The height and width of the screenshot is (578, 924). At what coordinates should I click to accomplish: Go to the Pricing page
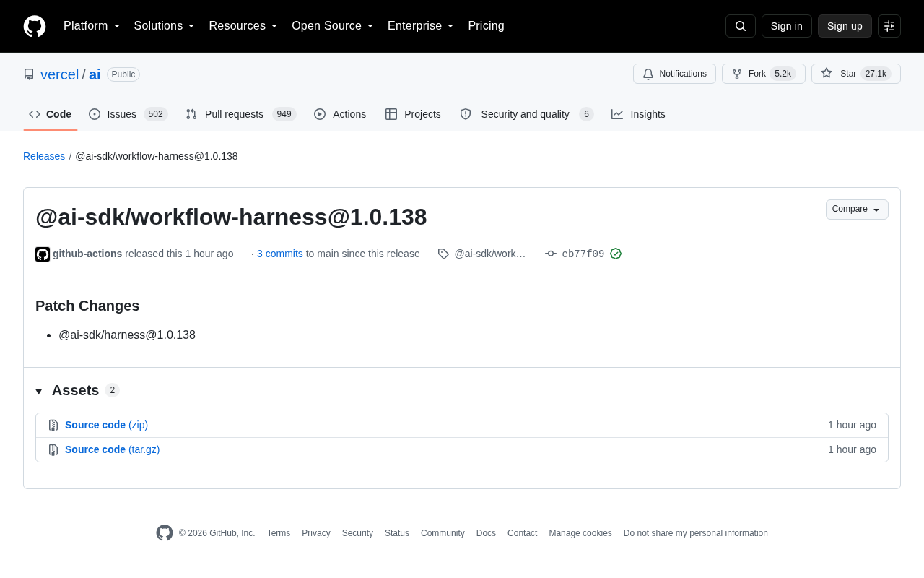click(486, 26)
